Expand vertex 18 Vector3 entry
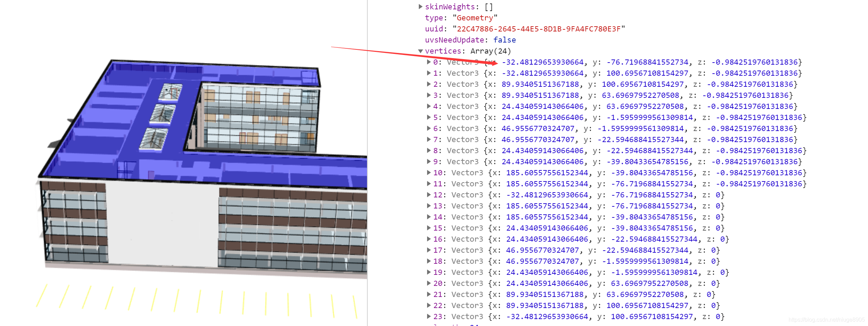The width and height of the screenshot is (868, 326). click(x=429, y=261)
